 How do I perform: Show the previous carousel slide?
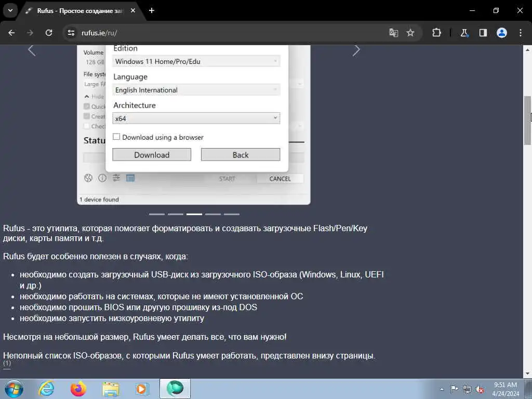pos(32,50)
